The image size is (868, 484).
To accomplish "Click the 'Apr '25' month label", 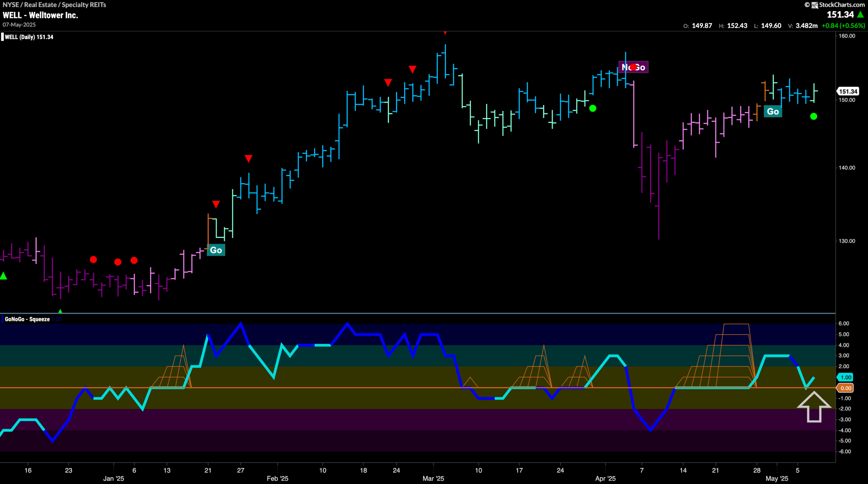I will 605,479.
